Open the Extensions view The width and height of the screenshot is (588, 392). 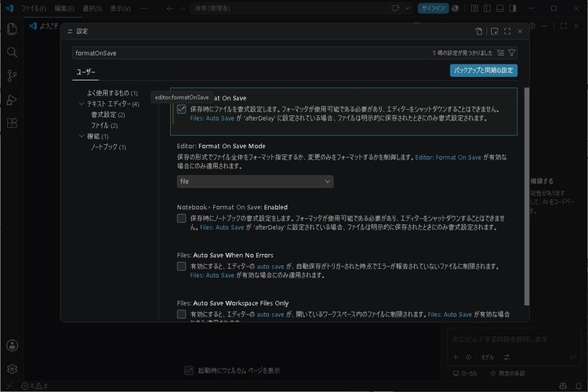[12, 123]
